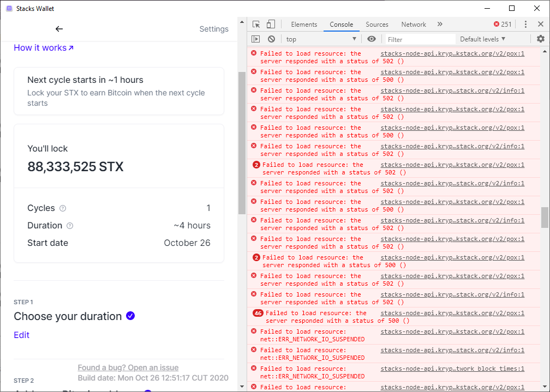Open console settings gear
This screenshot has height=392, width=550.
point(541,39)
